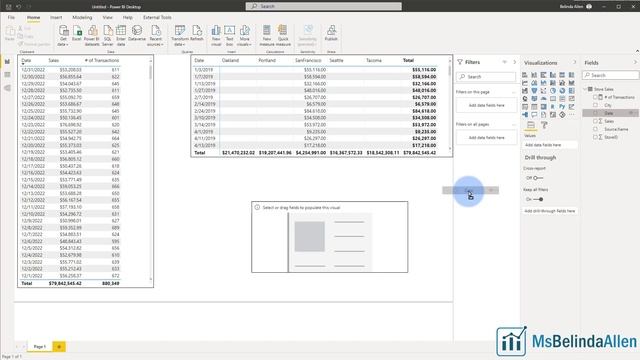The width and height of the screenshot is (640, 360).
Task: Check the # of Transactions field
Action: click(595, 97)
